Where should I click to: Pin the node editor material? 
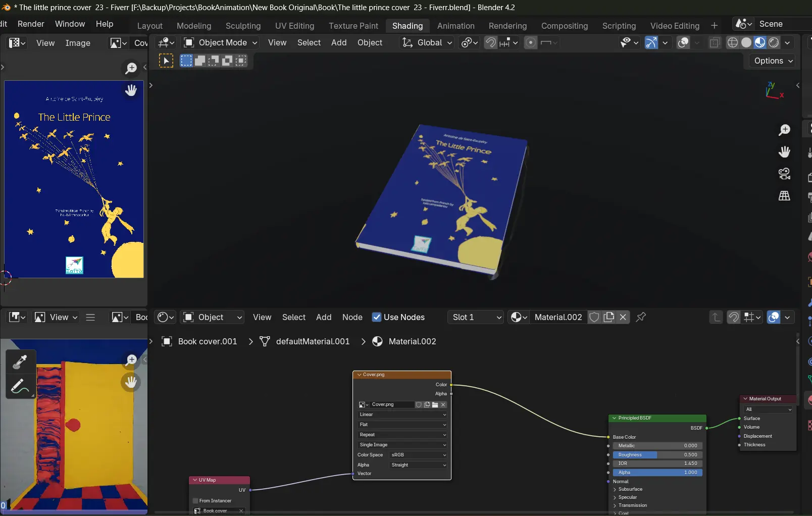tap(641, 317)
